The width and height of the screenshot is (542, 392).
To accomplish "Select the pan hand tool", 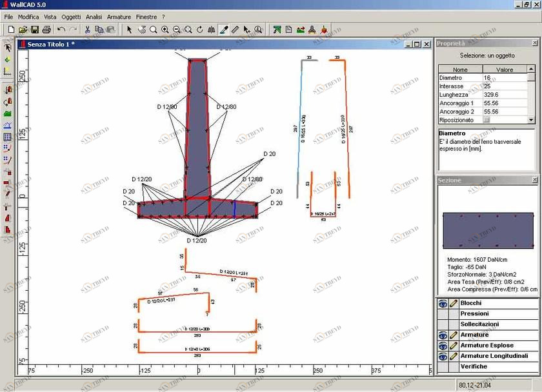I will coord(141,30).
